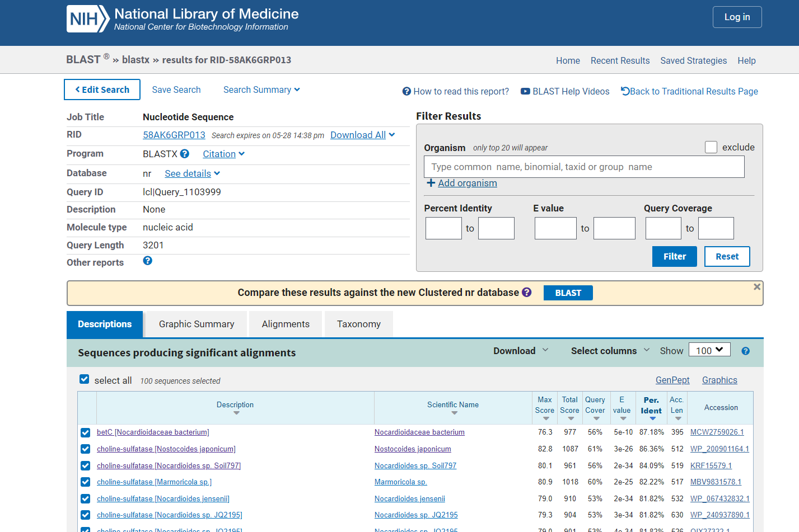
Task: Open choline-sulfatase [Marmoricola sp.] description
Action: 154,482
